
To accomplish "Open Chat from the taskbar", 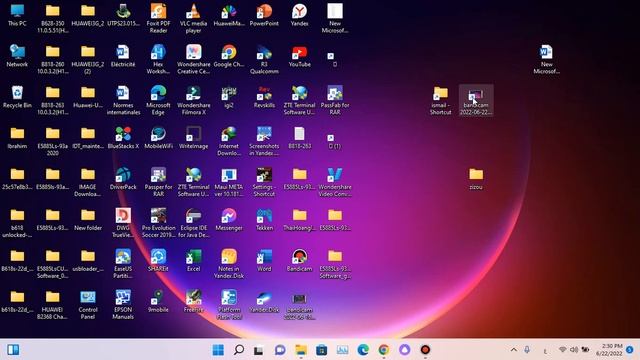I will [x=280, y=350].
